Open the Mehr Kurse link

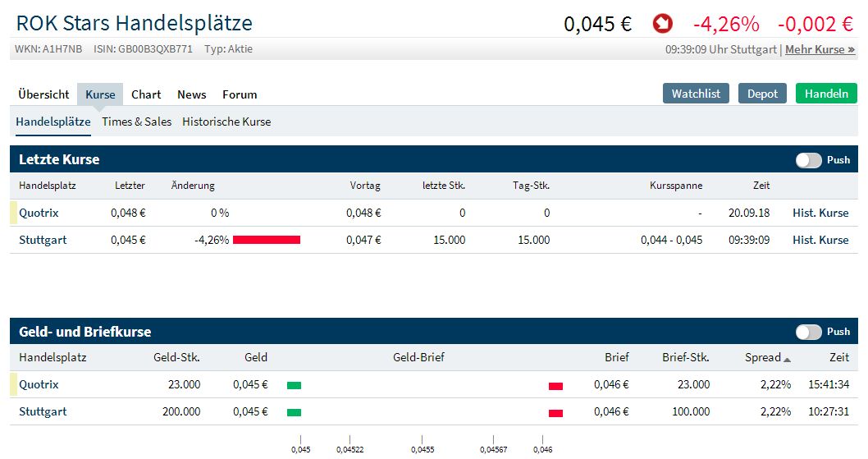pyautogui.click(x=820, y=49)
